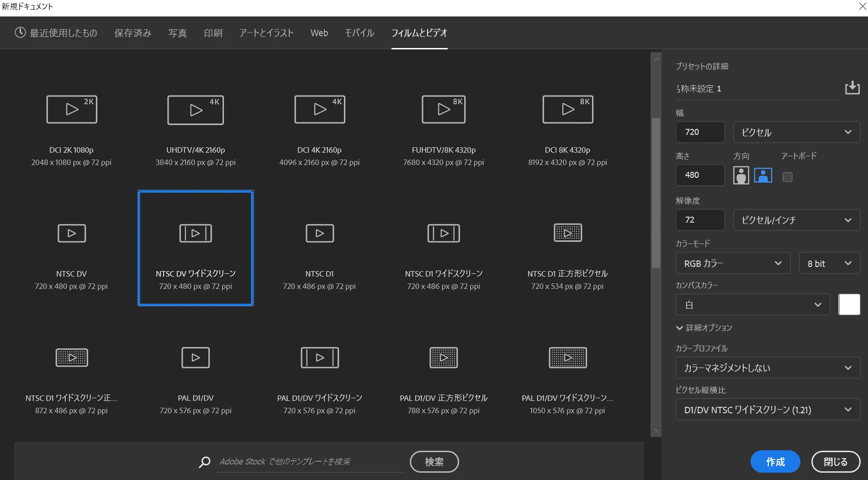
Task: Select the フィルムとビデオ tab
Action: point(419,33)
